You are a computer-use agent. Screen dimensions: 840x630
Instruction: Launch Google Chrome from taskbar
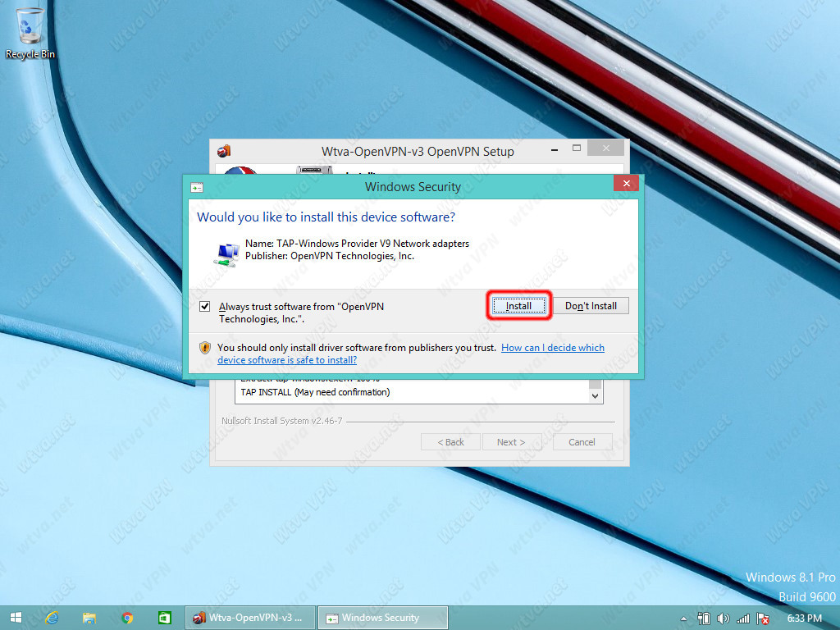pos(127,618)
